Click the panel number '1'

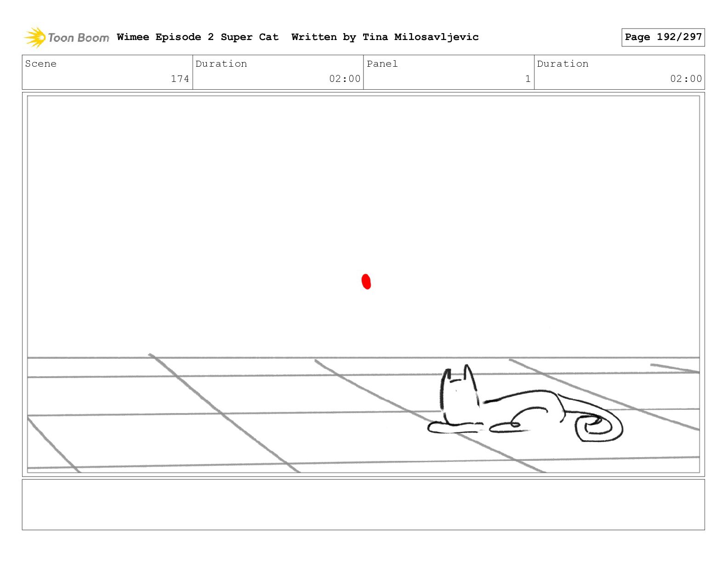point(528,79)
